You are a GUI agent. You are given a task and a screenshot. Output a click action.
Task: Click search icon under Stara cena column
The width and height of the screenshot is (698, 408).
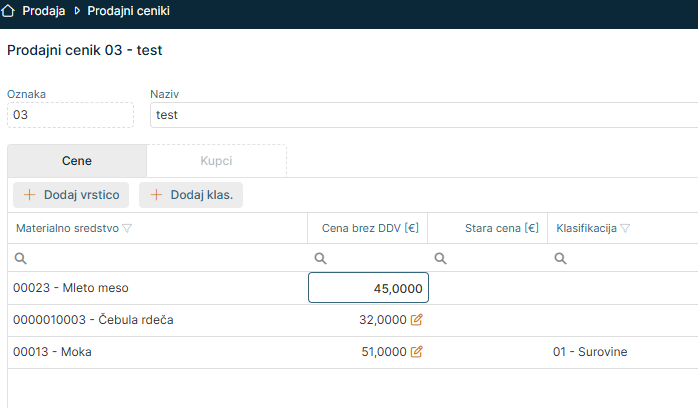pos(441,258)
